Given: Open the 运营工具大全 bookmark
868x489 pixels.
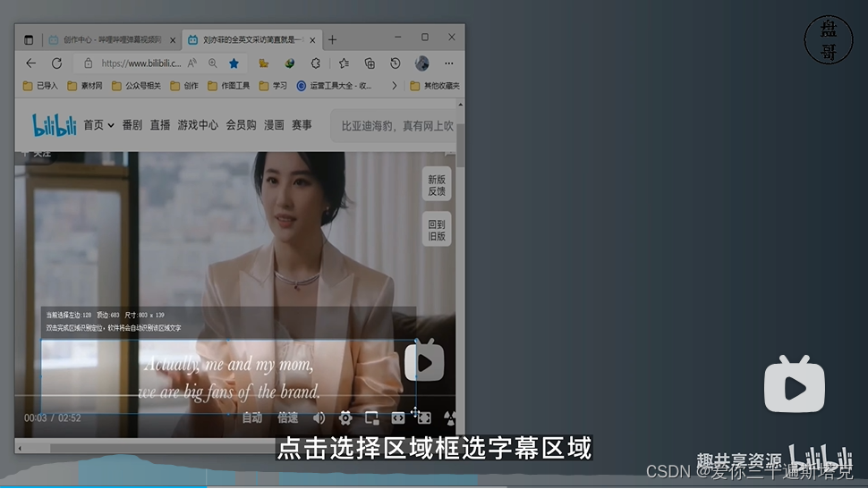Looking at the screenshot, I should [335, 86].
